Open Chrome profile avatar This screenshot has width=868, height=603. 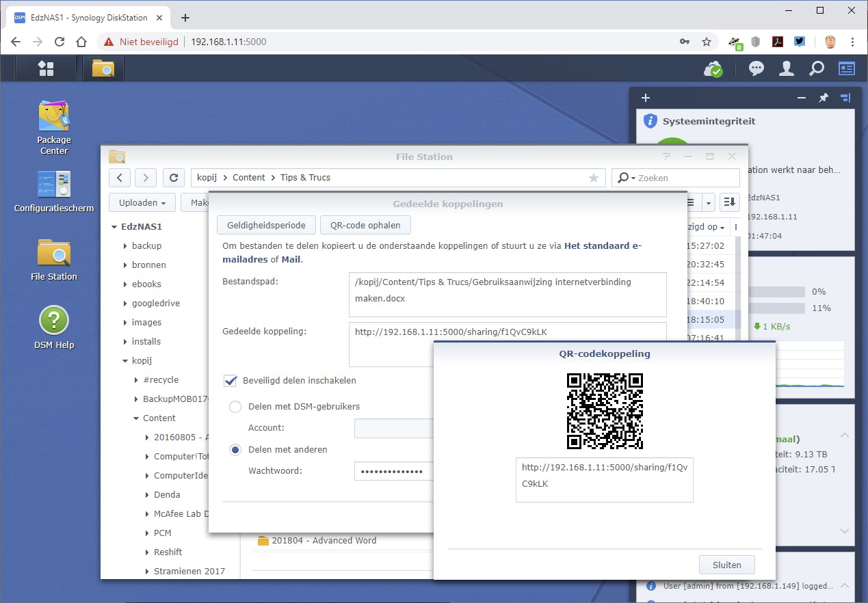(x=830, y=42)
